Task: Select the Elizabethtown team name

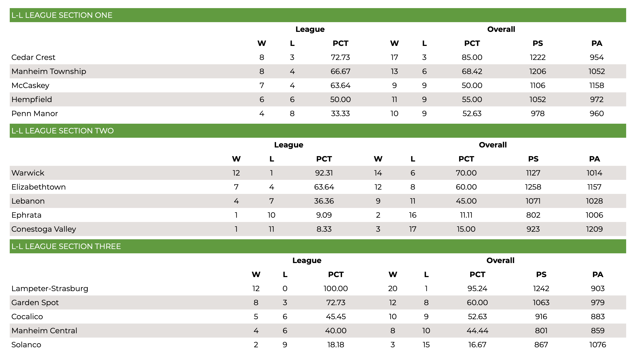Action: tap(39, 187)
